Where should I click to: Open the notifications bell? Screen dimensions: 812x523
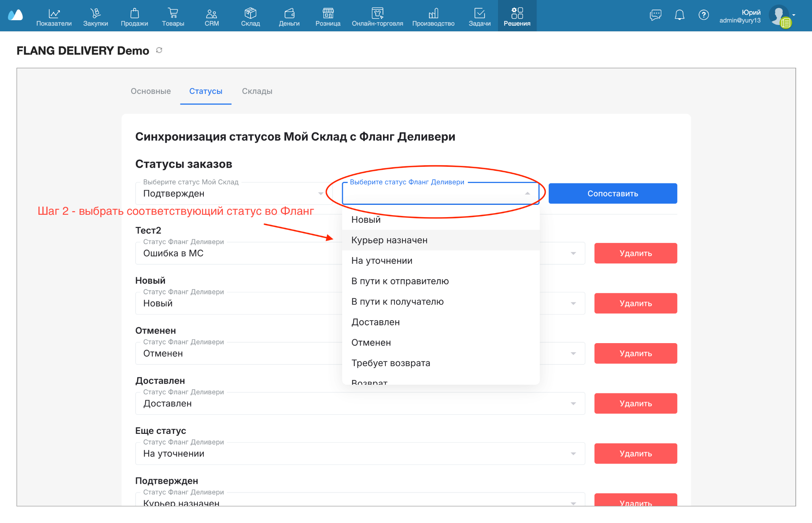point(680,15)
